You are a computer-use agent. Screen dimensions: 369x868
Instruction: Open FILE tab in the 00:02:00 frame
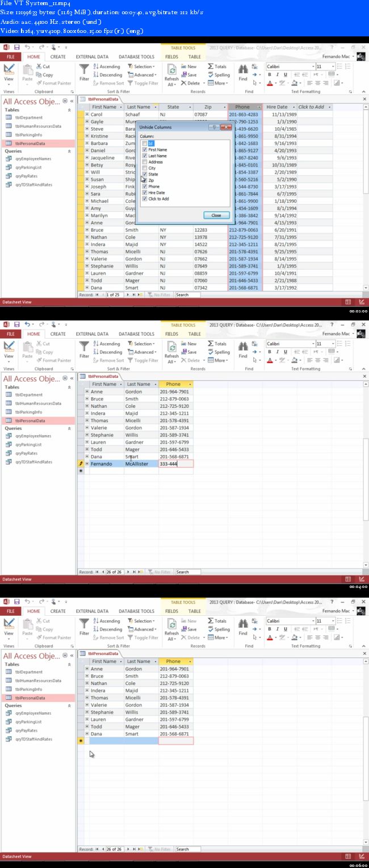(10, 57)
